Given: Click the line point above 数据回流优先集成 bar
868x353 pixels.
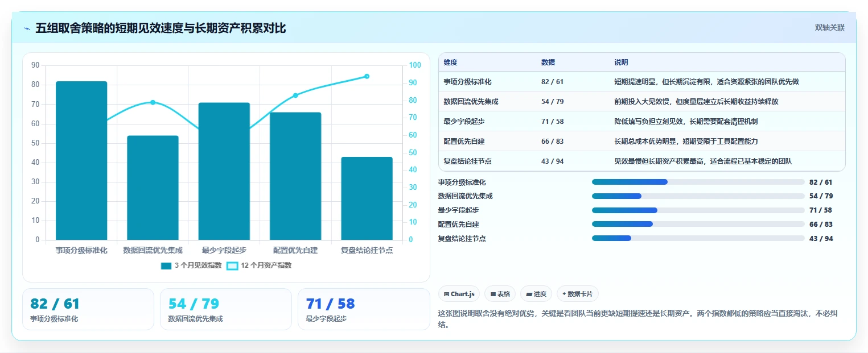Looking at the screenshot, I should tap(153, 102).
